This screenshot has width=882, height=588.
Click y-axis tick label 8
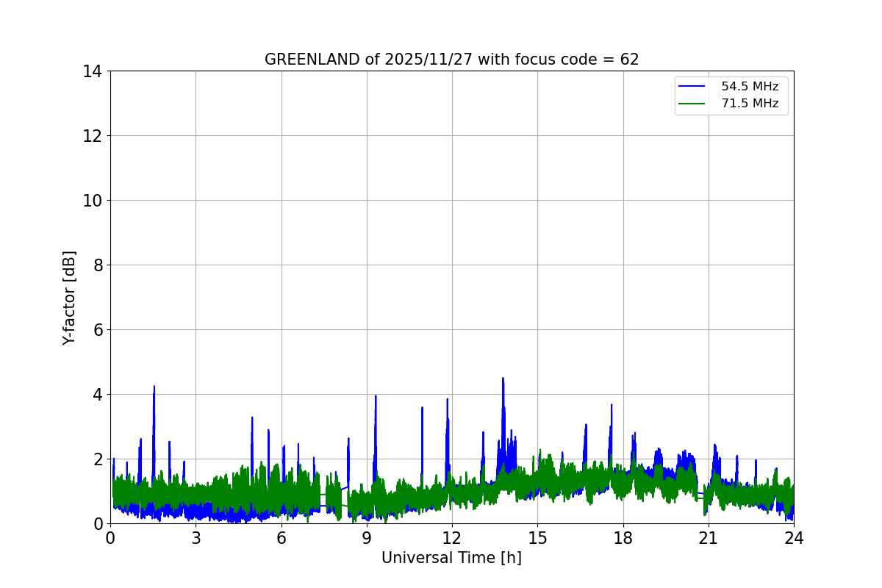click(x=98, y=265)
